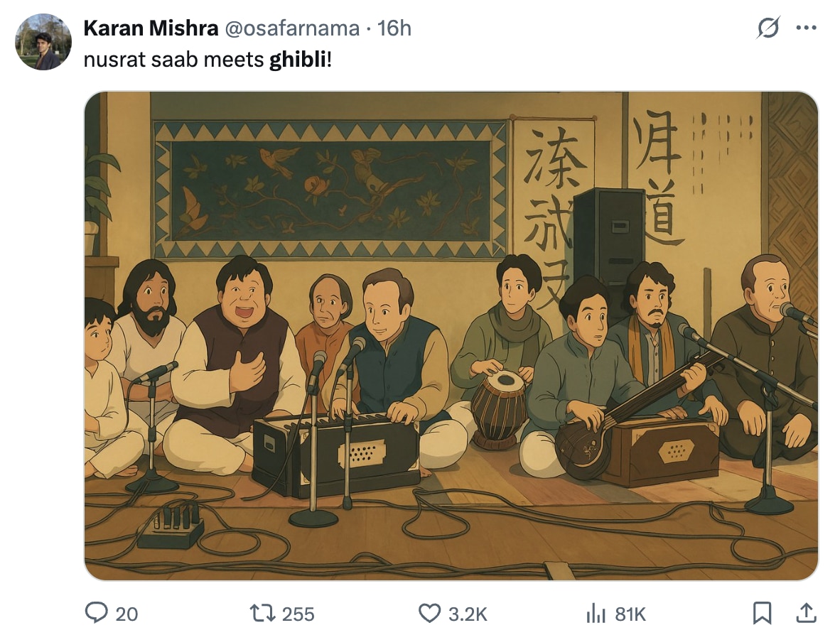
Task: Click the @osafarnama handle
Action: 293,28
